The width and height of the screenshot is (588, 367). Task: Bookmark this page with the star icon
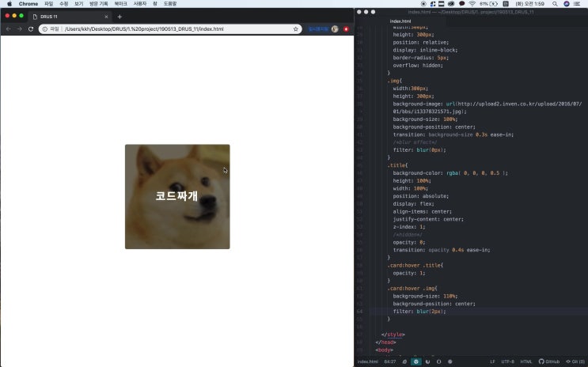click(x=295, y=28)
